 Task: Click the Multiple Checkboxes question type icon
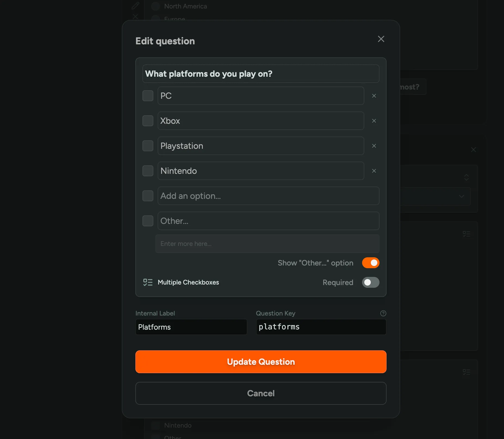[148, 282]
